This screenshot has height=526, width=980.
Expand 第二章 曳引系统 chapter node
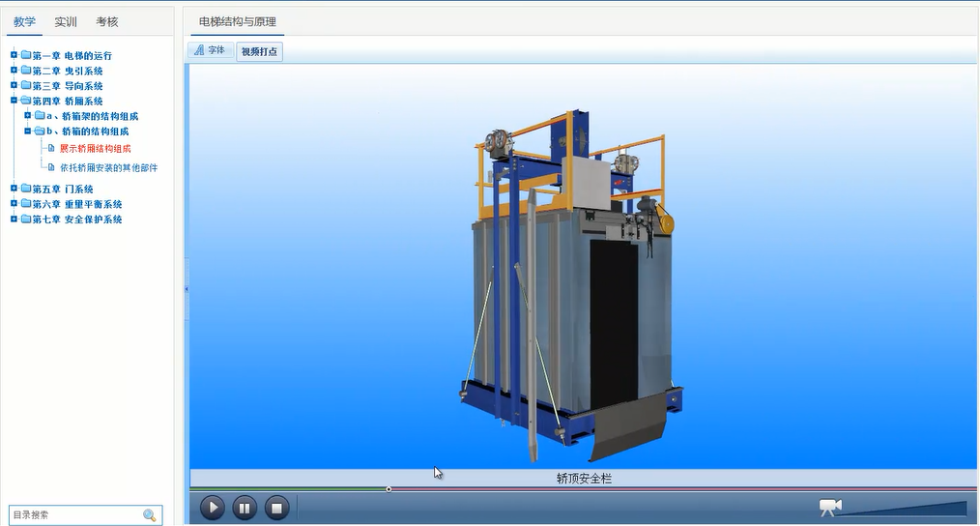(x=14, y=71)
